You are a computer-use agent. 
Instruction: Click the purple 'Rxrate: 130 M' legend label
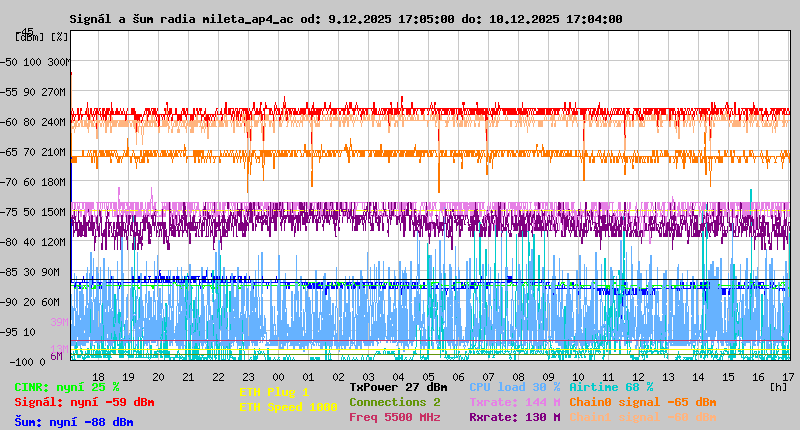(514, 417)
